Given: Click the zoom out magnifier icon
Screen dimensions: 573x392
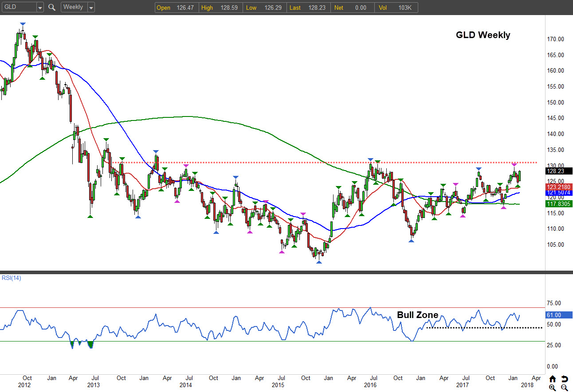Looking at the screenshot, I should (x=564, y=388).
